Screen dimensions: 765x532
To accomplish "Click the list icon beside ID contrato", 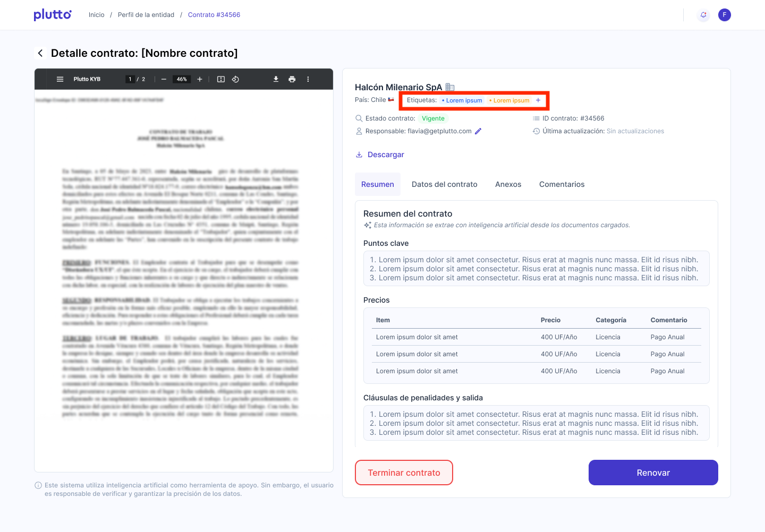I will (537, 118).
